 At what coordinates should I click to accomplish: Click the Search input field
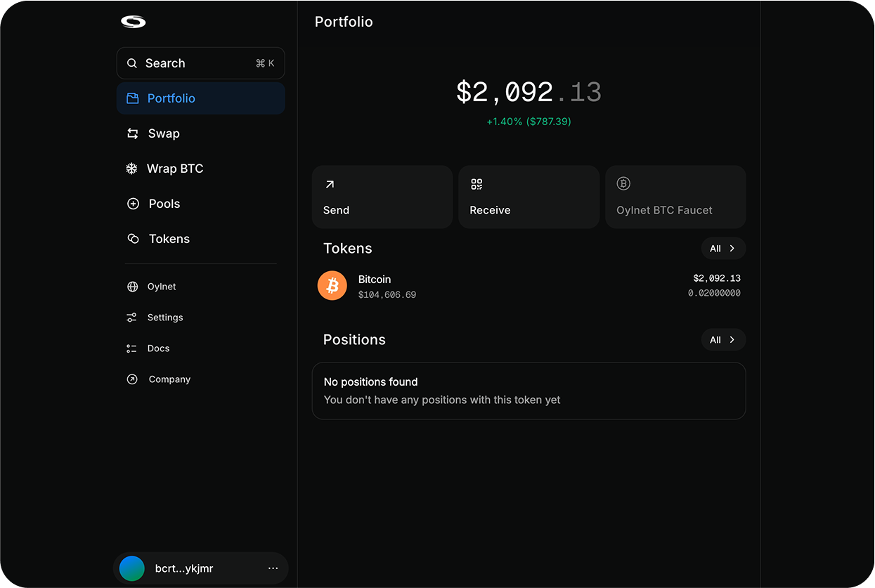coord(200,63)
